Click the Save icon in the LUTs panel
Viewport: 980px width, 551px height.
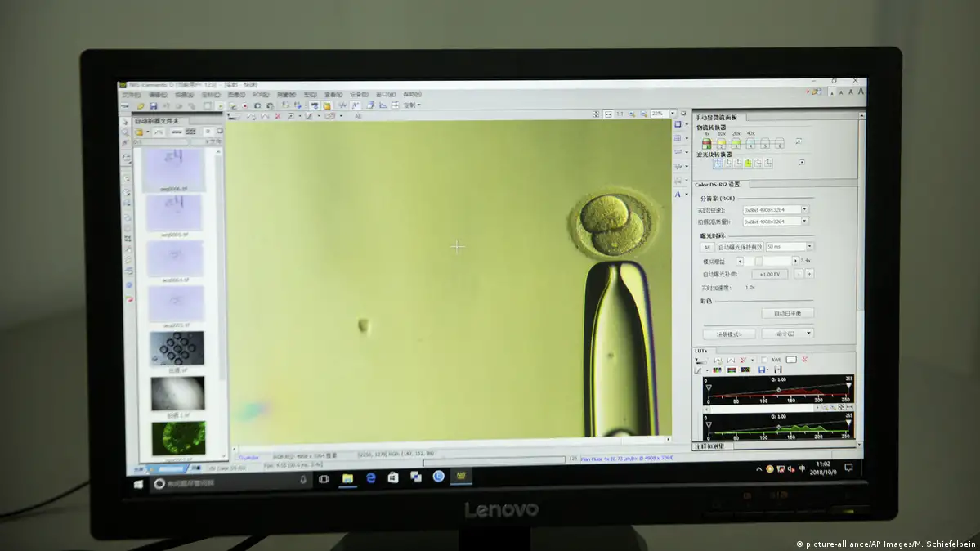(762, 370)
